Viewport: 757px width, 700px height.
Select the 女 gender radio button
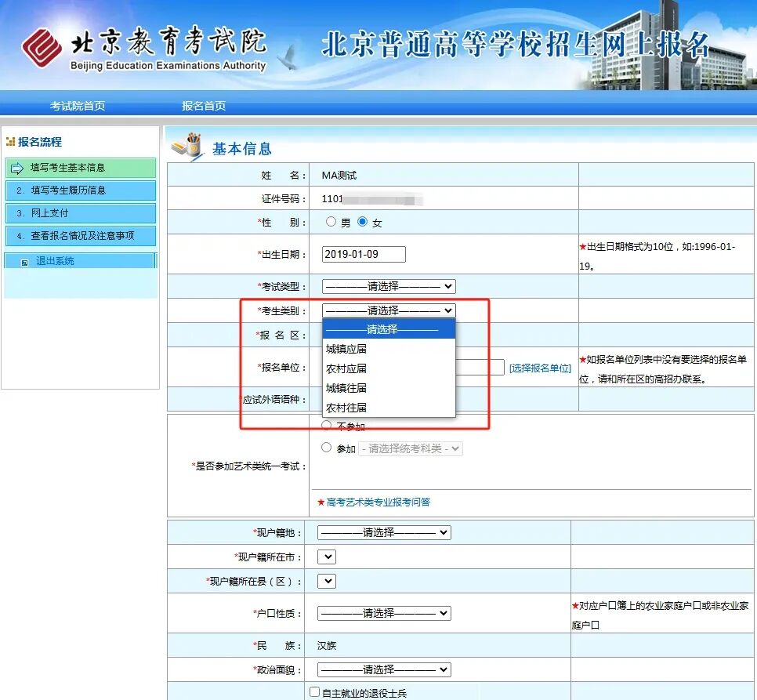[362, 222]
